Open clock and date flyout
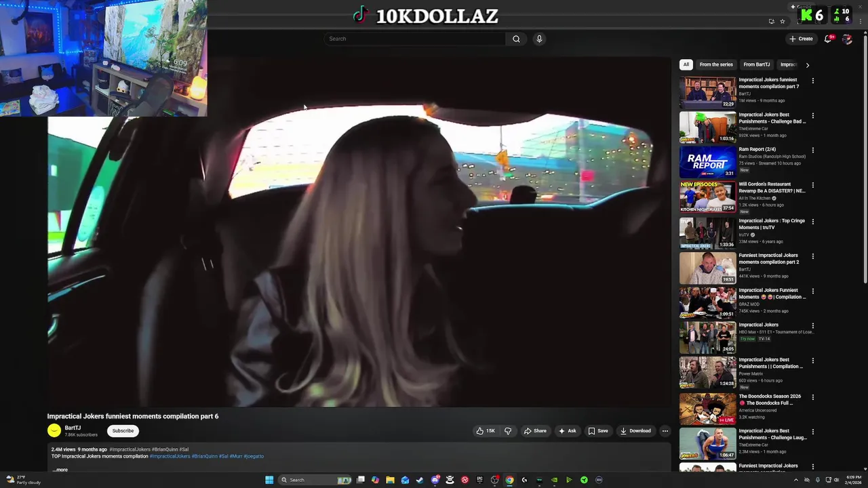Viewport: 868px width, 488px height. 854,480
